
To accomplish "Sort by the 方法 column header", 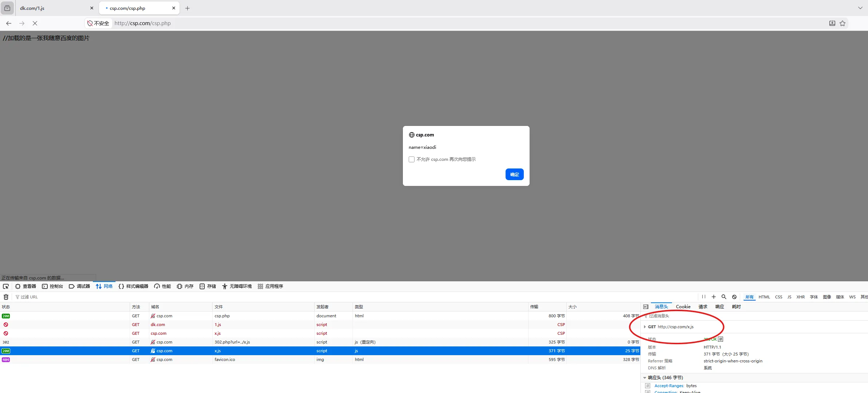I will pyautogui.click(x=140, y=307).
